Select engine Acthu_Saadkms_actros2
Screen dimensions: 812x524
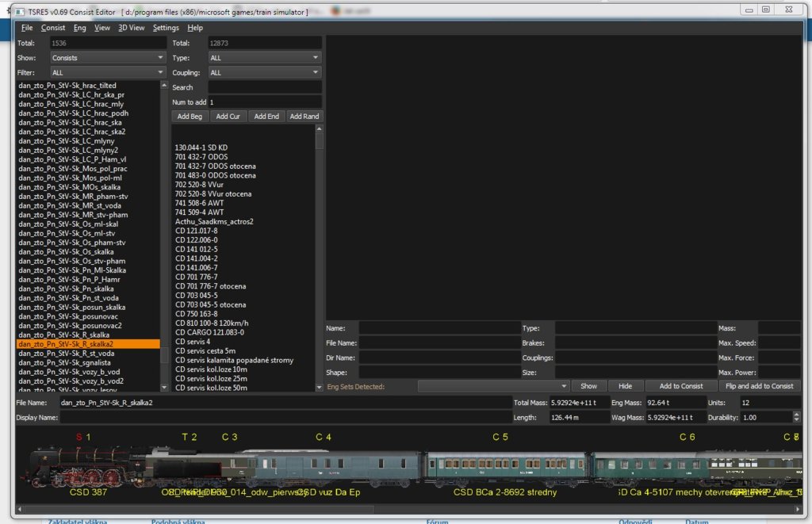[x=214, y=222]
